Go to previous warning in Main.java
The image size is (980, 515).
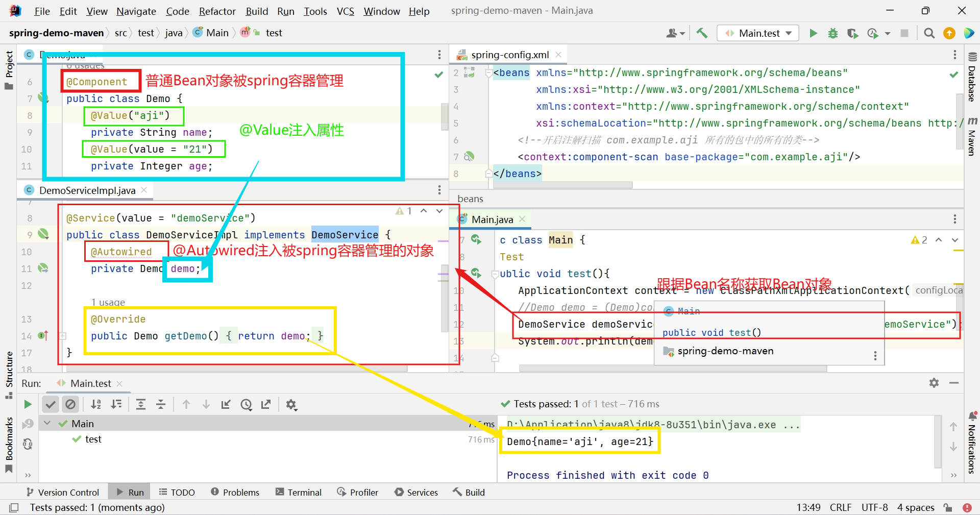pyautogui.click(x=939, y=240)
